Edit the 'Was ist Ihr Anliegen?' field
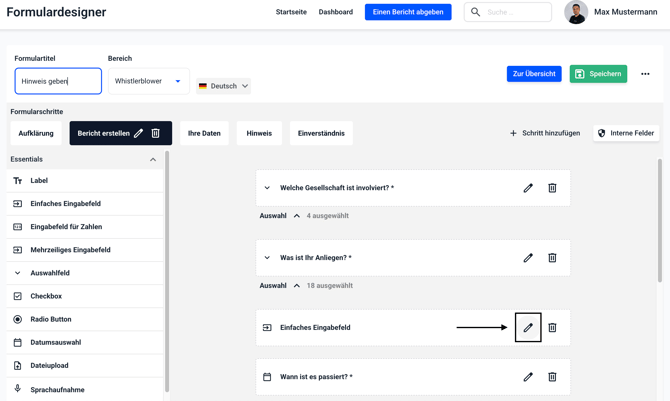Image resolution: width=670 pixels, height=401 pixels. [528, 258]
